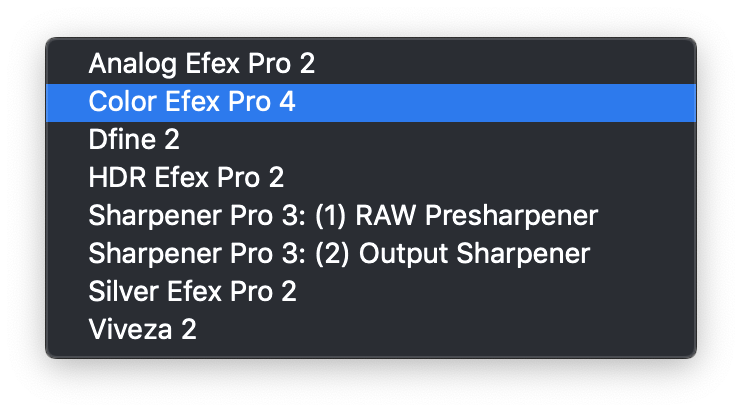Activate the blue-highlighted Color Efex item
The image size is (742, 412).
(x=192, y=102)
